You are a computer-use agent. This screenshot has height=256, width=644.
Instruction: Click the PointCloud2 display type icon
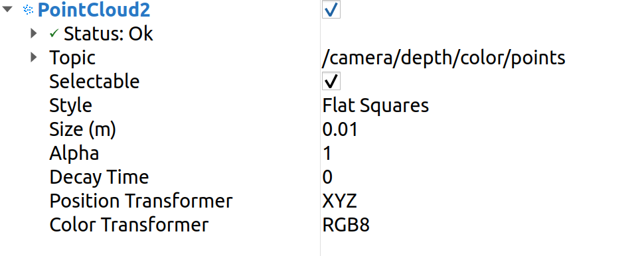pyautogui.click(x=28, y=9)
